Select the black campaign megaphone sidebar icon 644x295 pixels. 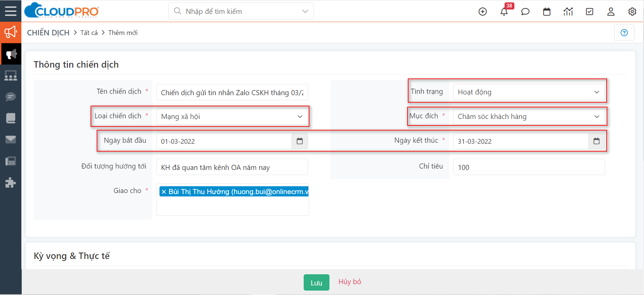11,54
